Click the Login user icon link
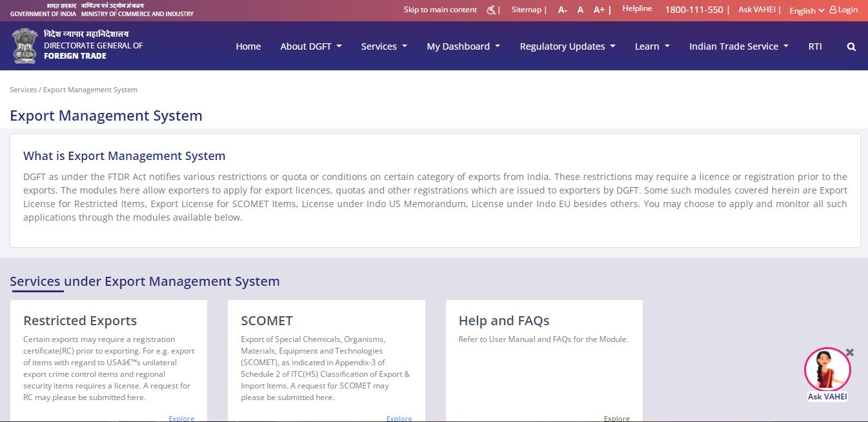 tap(843, 10)
